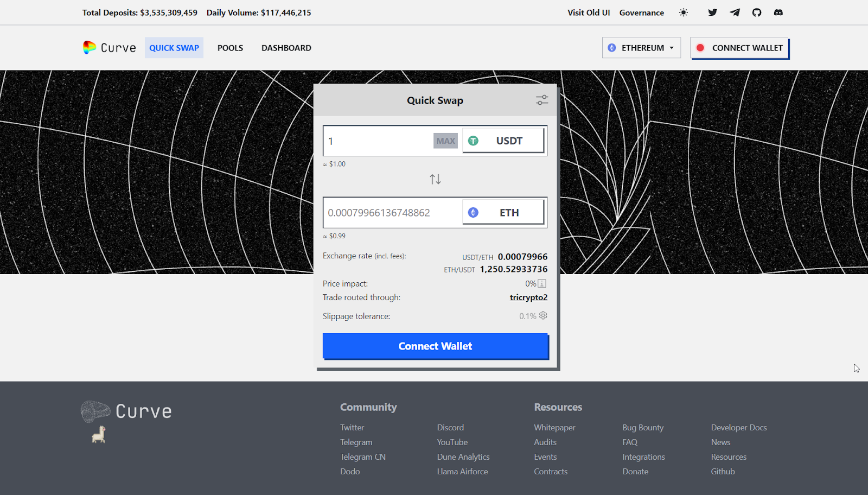Screen dimensions: 868x495
Task: Open the Dashboard tab
Action: click(286, 48)
